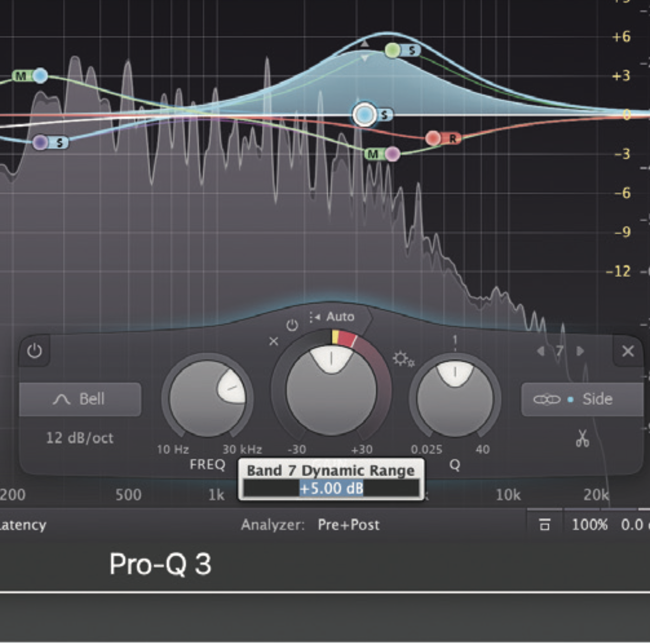Open the Bell filter shape selector
650x644 pixels.
79,399
